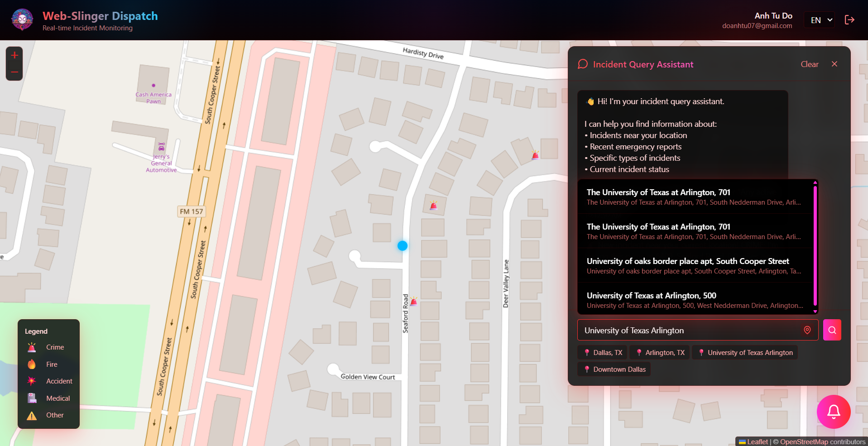Click crime siren marker on Seaford Road

point(413,301)
